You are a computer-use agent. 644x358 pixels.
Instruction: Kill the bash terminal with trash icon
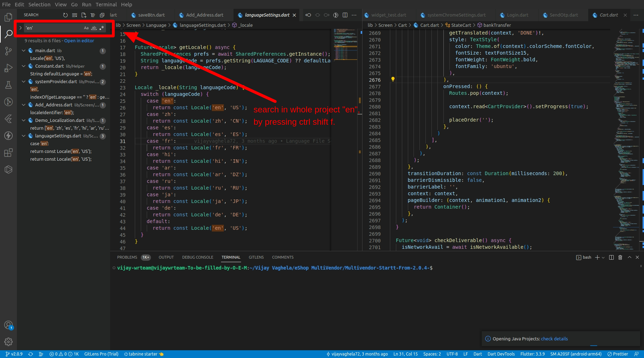click(x=620, y=258)
